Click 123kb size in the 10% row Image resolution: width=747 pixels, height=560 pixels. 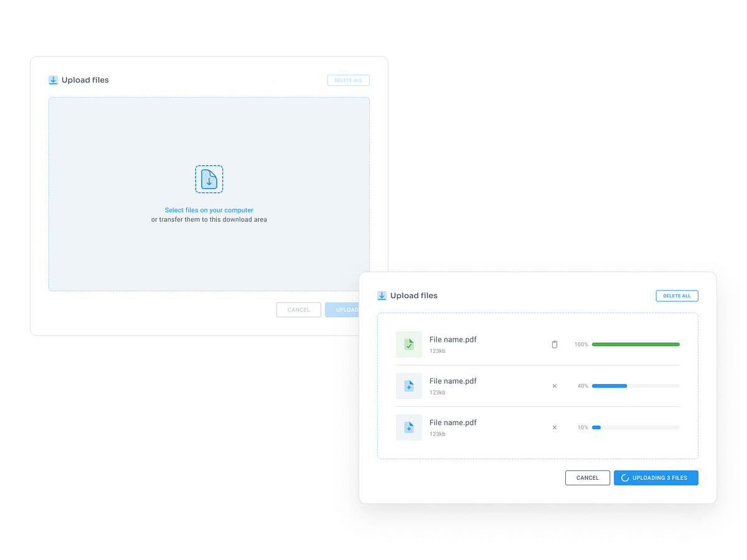pos(438,434)
